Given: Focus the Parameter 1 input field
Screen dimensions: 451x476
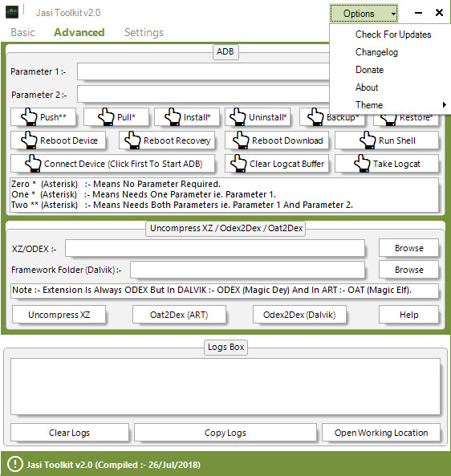Looking at the screenshot, I should pyautogui.click(x=203, y=71).
